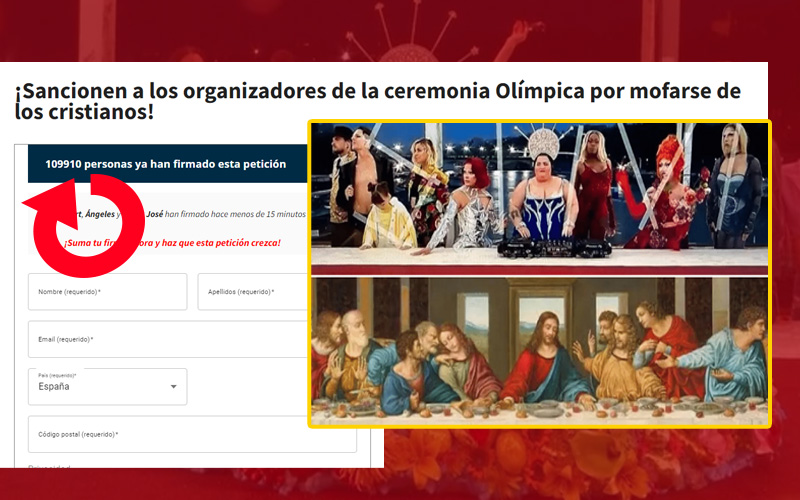Screen dimensions: 800x500
Task: Select the Email (requerido) text box
Action: 168,339
